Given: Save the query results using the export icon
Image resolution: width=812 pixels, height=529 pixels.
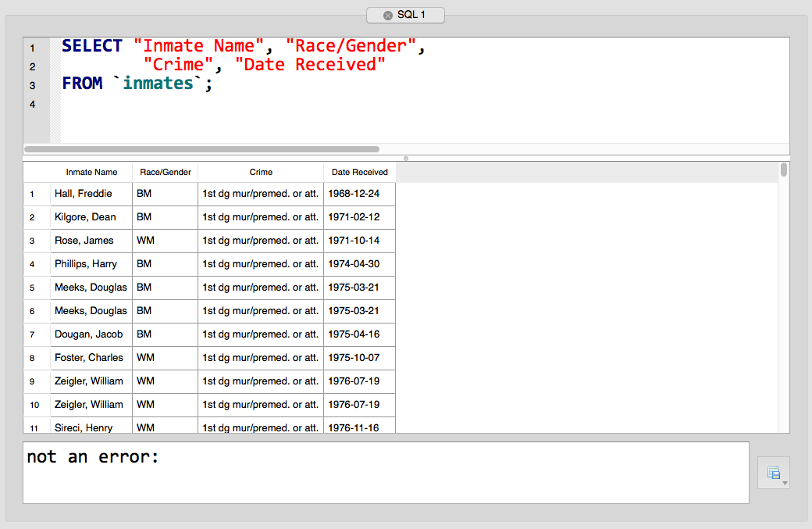Looking at the screenshot, I should click(x=773, y=472).
